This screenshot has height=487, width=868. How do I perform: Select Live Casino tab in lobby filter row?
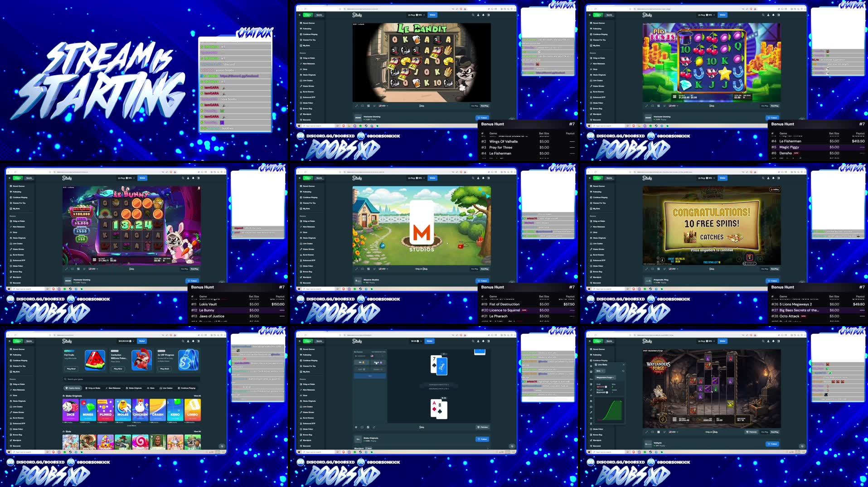tap(166, 388)
